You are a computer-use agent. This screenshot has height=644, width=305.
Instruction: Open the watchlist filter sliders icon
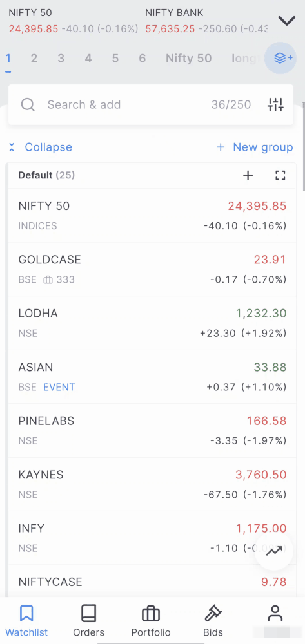pyautogui.click(x=275, y=105)
